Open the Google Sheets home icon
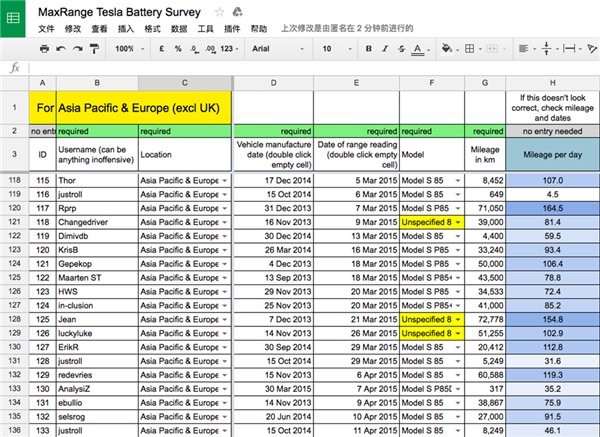Screen dimensions: 600x437 (13, 18)
